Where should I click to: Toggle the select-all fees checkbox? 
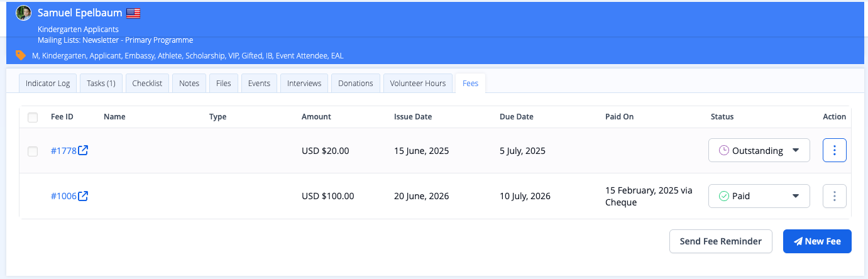(x=33, y=117)
